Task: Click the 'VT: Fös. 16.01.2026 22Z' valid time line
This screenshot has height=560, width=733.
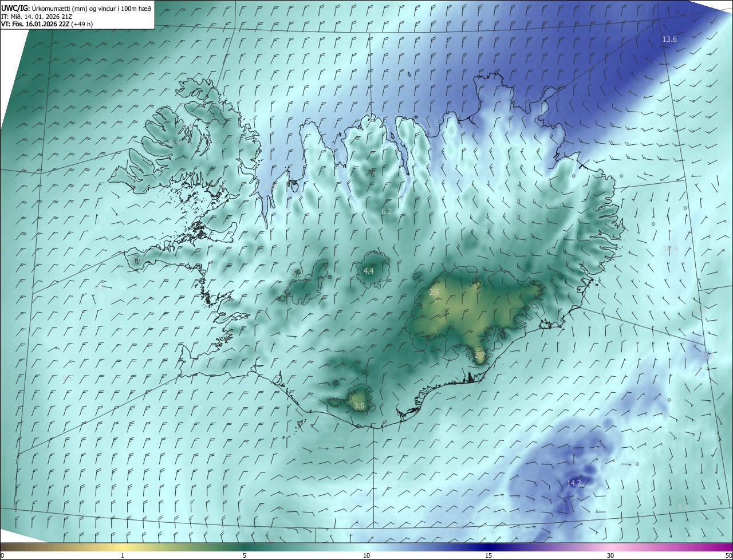Action: click(x=47, y=24)
